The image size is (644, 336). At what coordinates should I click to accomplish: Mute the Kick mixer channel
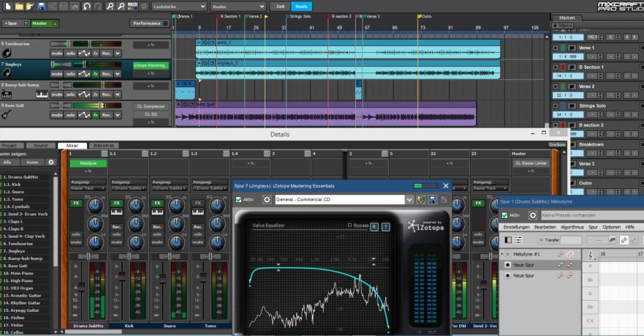click(117, 242)
